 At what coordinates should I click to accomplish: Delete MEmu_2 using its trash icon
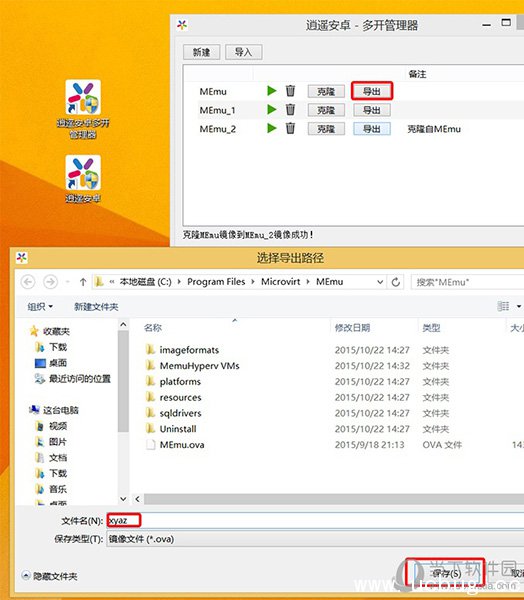point(291,128)
